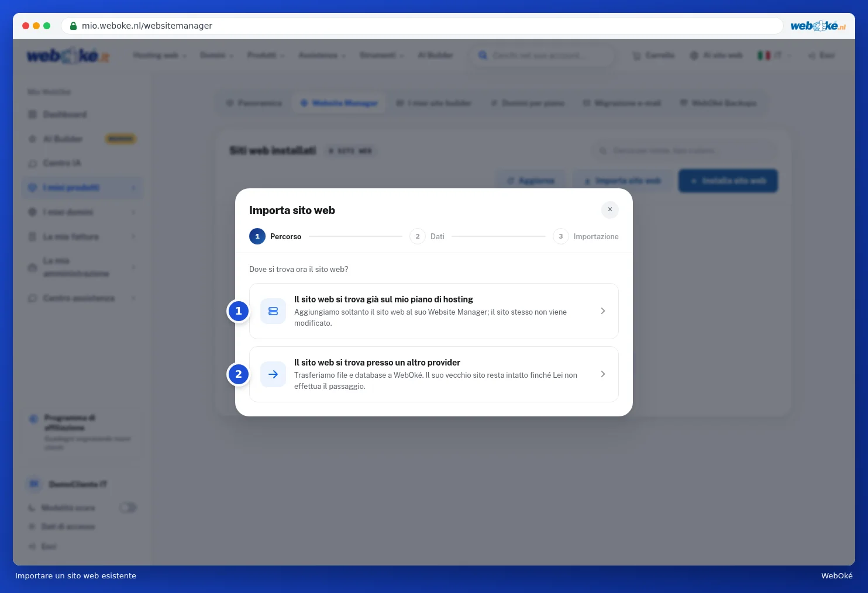Click the server icon of hosting option
Viewport: 868px width, 593px height.
[x=273, y=311]
